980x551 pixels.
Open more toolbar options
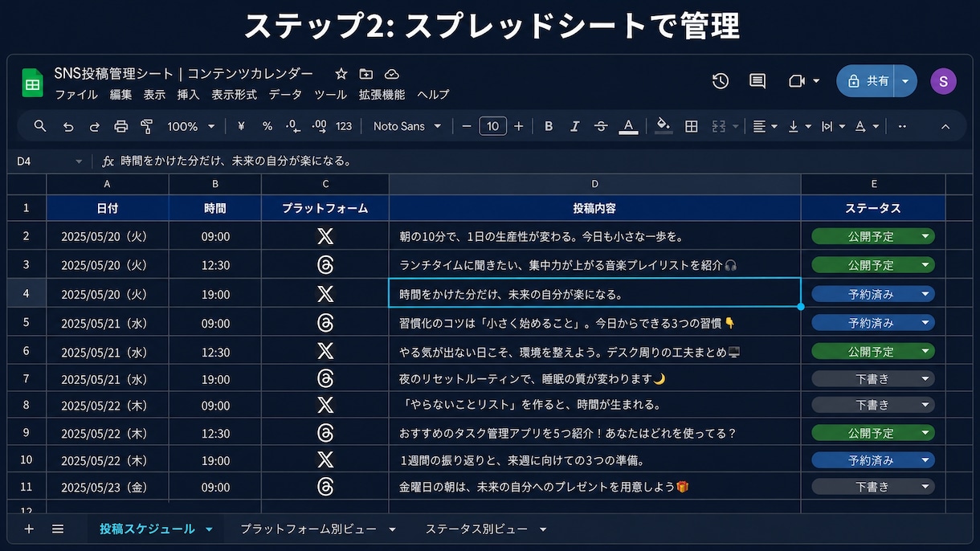tap(902, 126)
